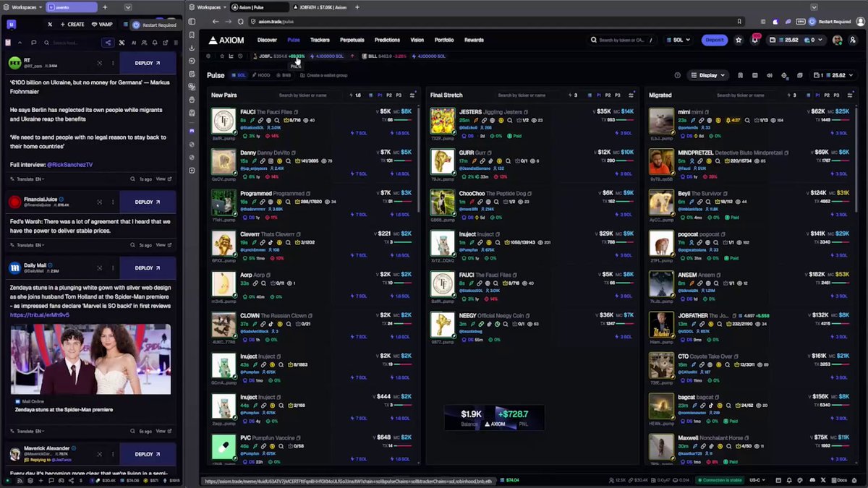This screenshot has height=488, width=868.
Task: Open Zendaya Spider-Man premiere photo
Action: 91,359
